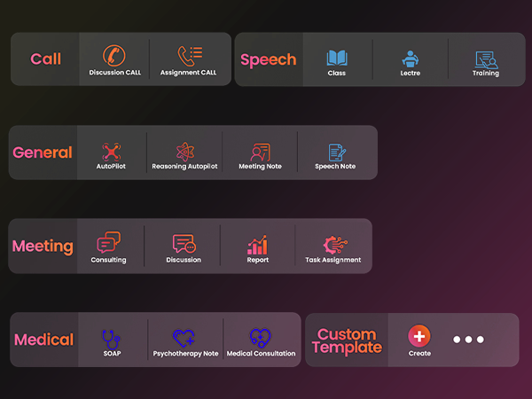
Task: Select the Discussion CALL template icon
Action: coord(113,57)
